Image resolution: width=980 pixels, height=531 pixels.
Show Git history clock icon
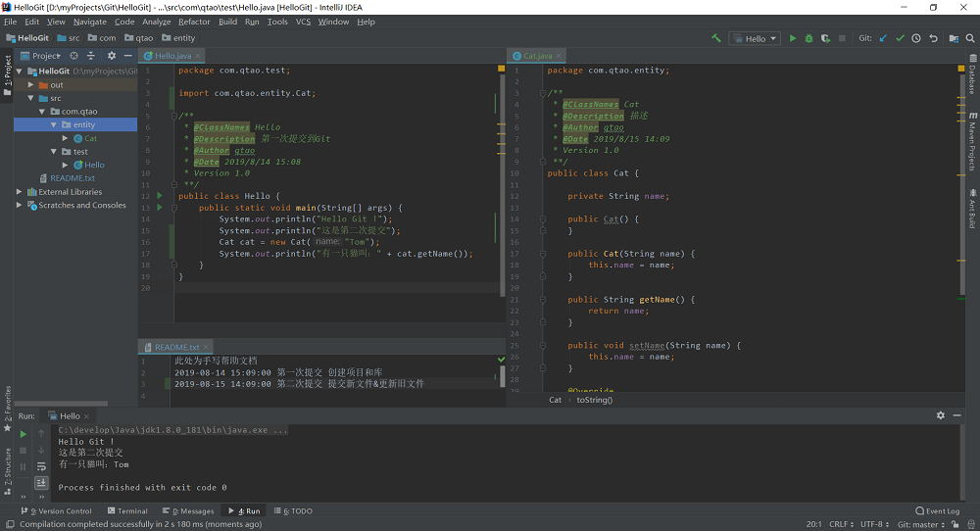tap(916, 38)
